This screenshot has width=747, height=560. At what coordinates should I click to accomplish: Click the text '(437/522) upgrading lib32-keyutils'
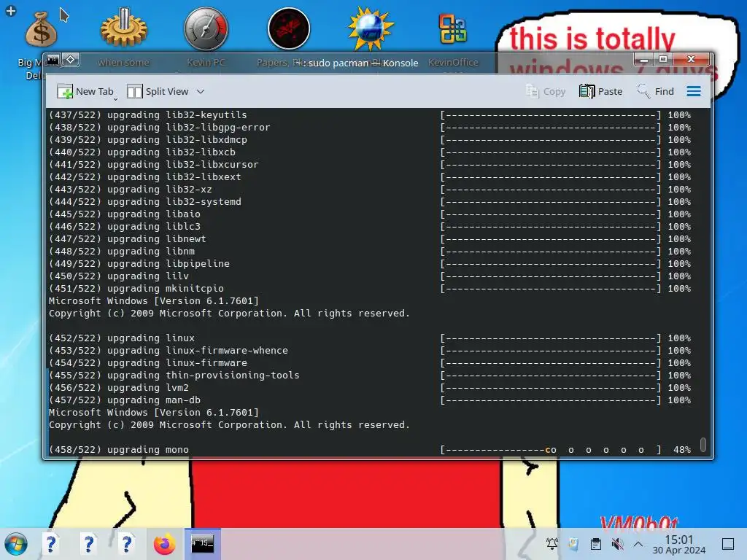(147, 114)
